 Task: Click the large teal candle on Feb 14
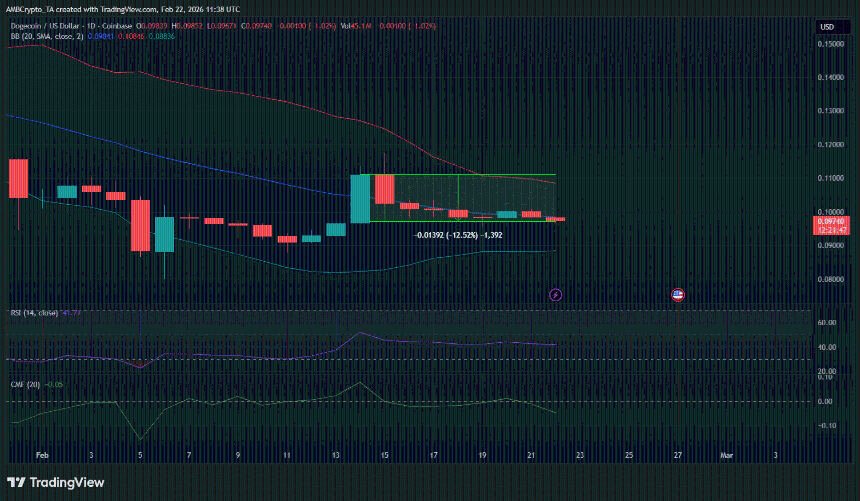click(360, 199)
